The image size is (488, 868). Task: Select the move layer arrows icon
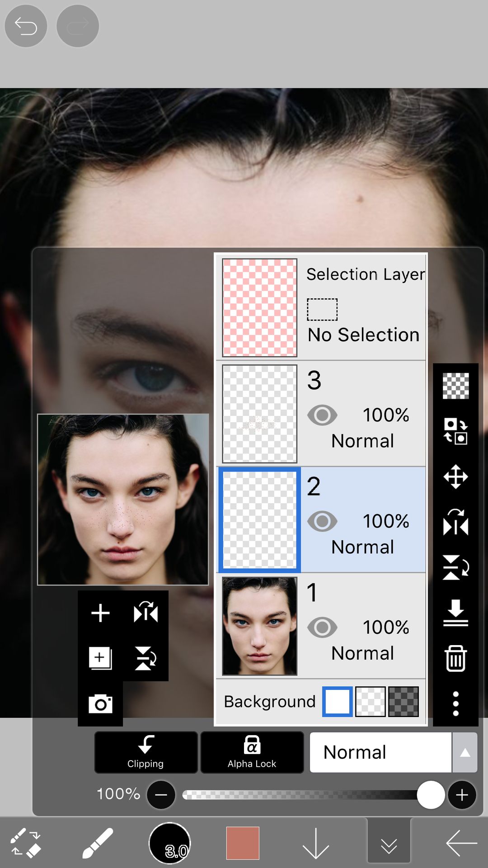tap(455, 476)
